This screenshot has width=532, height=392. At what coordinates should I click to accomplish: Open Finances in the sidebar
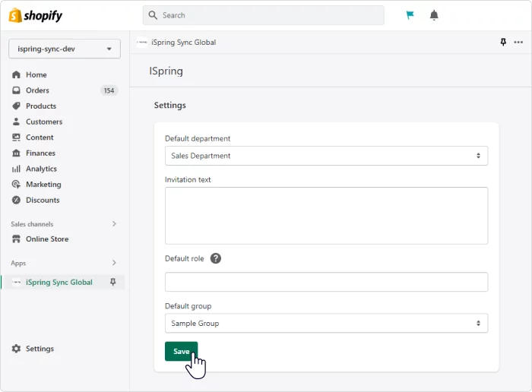41,153
